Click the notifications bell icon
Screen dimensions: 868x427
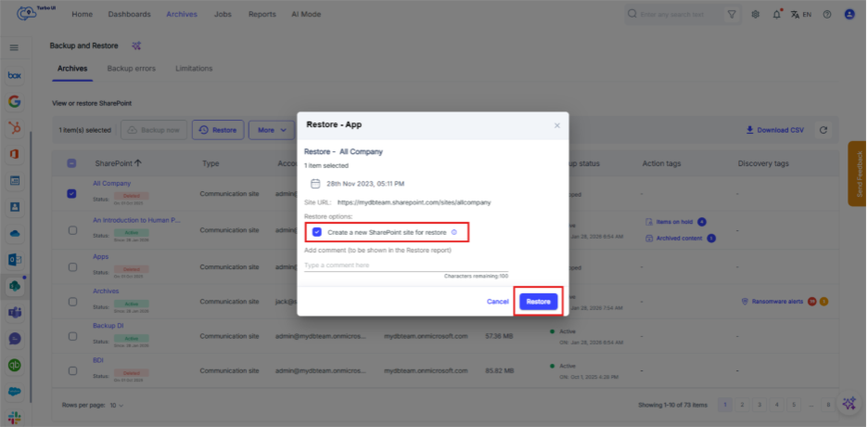point(777,15)
